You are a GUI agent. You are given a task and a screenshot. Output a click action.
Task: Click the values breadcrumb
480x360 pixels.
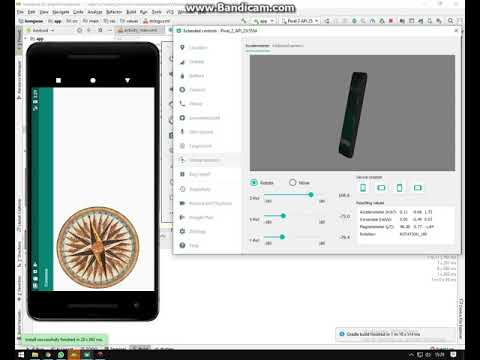coord(129,21)
